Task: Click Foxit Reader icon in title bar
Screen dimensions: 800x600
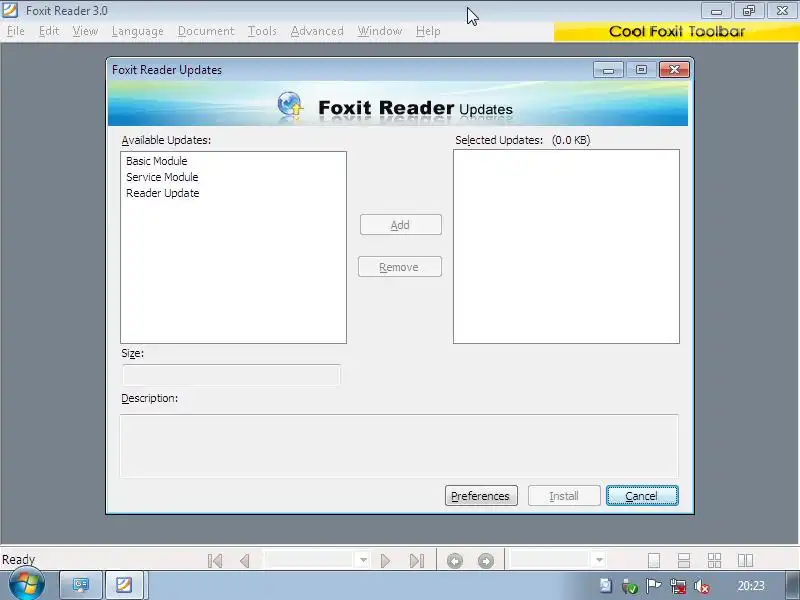Action: click(10, 10)
